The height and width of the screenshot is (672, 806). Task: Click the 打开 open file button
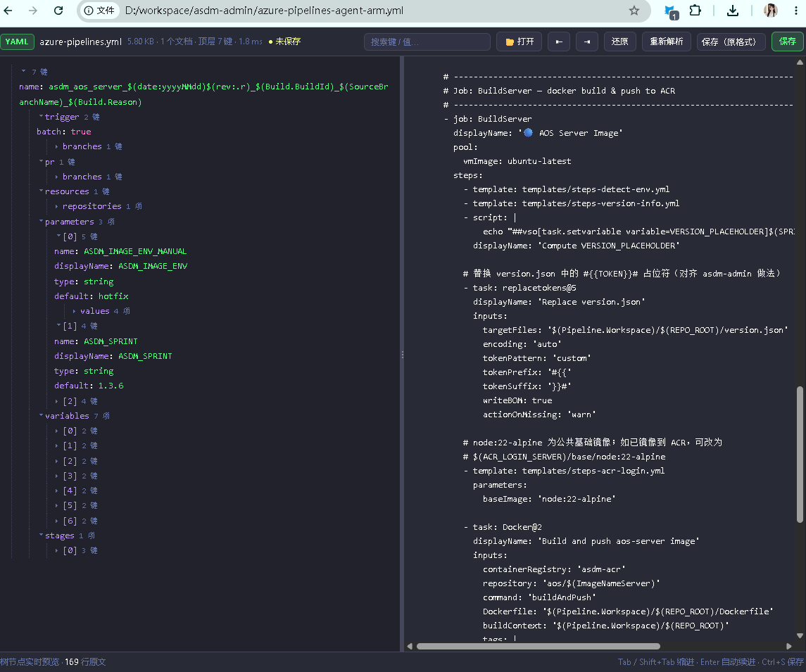click(x=520, y=42)
